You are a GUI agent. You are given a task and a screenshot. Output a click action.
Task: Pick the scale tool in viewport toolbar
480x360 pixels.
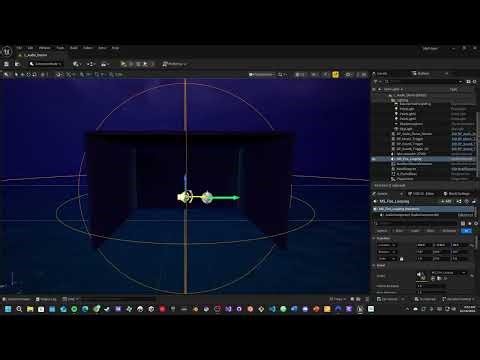pos(34,74)
